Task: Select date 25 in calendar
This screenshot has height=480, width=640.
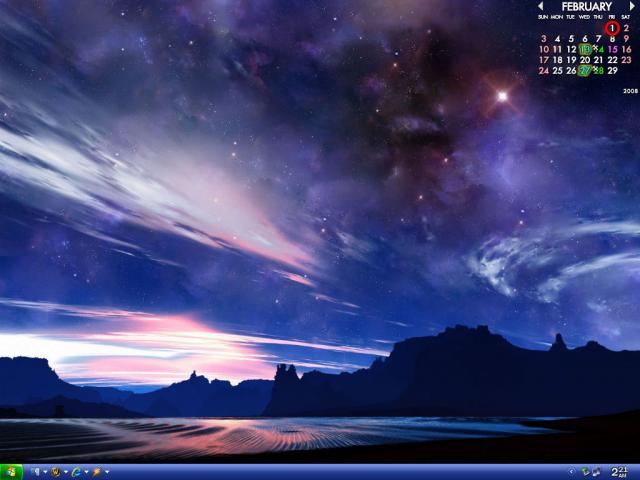Action: tap(558, 71)
